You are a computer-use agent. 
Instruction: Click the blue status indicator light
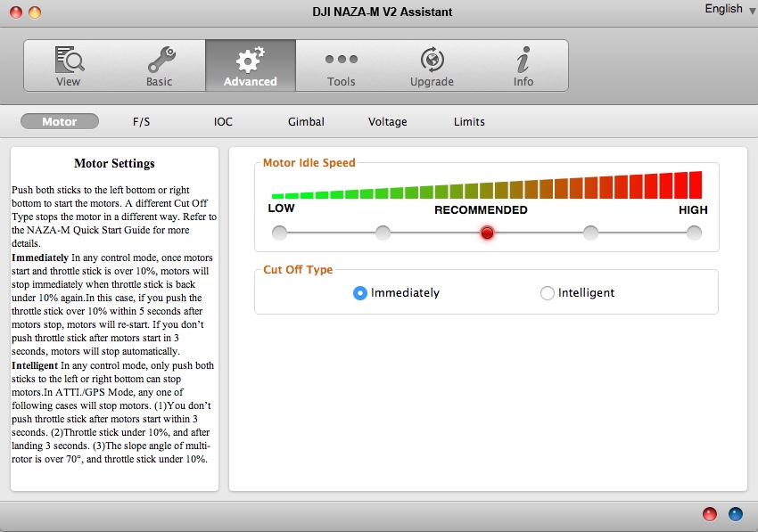[736, 514]
